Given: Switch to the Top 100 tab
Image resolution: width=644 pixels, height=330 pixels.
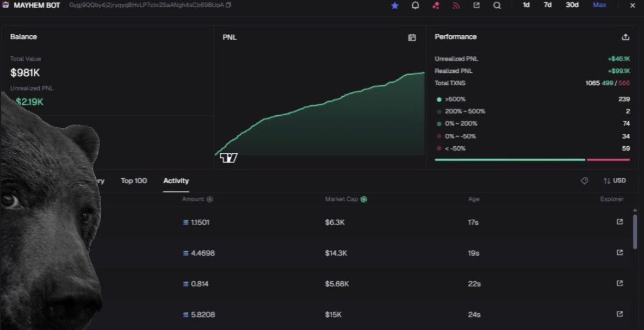Looking at the screenshot, I should pos(134,180).
